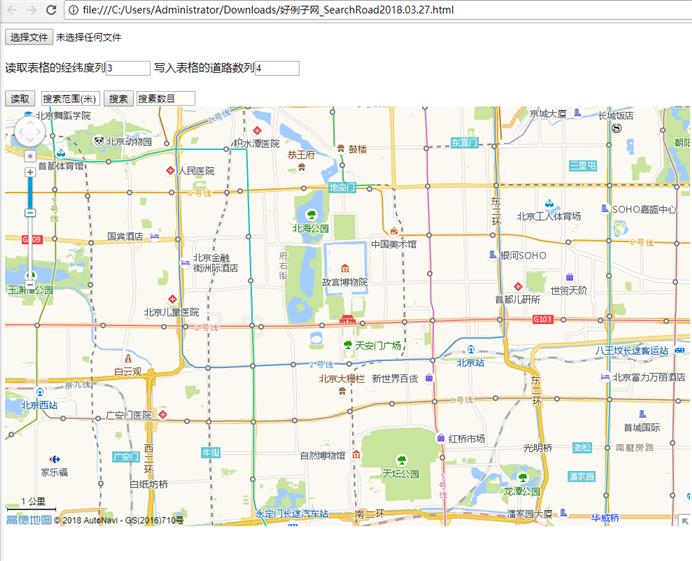
Task: Reload the page with the browser refresh icon
Action: 51,10
